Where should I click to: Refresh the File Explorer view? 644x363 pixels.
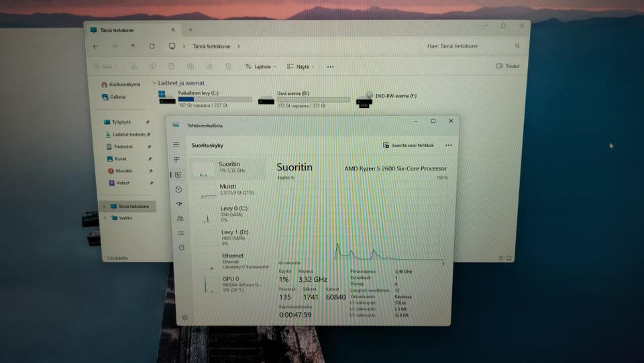click(x=152, y=46)
